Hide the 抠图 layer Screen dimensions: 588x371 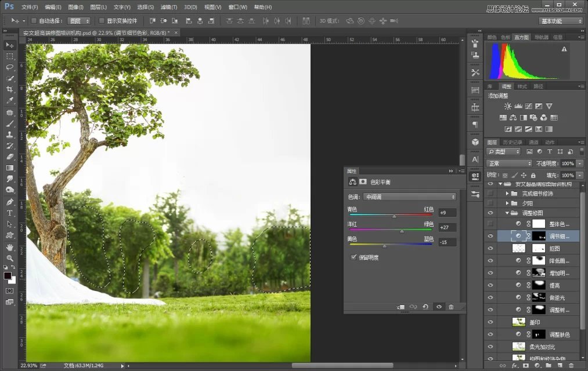(490, 248)
